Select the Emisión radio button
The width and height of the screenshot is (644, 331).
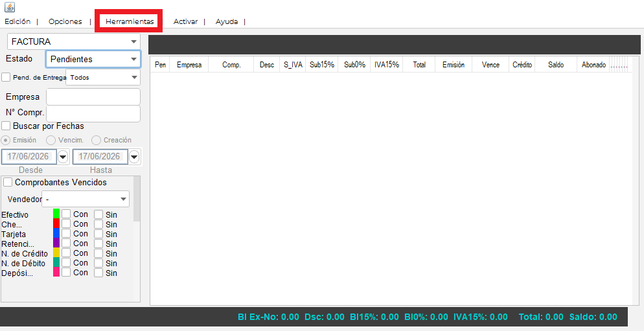[6, 140]
